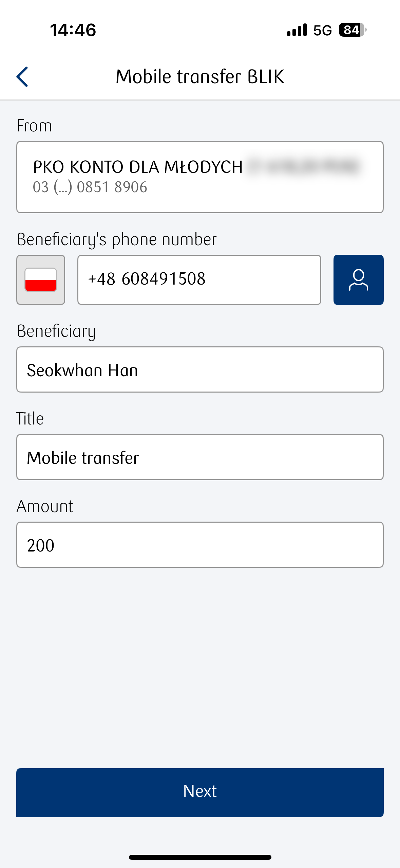400x868 pixels.
Task: Click the Amount field showing 200
Action: [x=200, y=545]
